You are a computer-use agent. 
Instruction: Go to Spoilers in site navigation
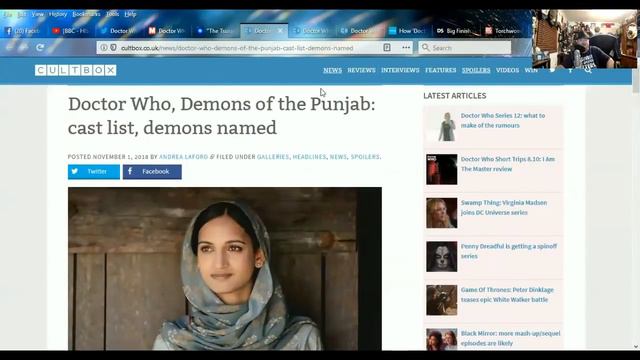click(x=476, y=70)
